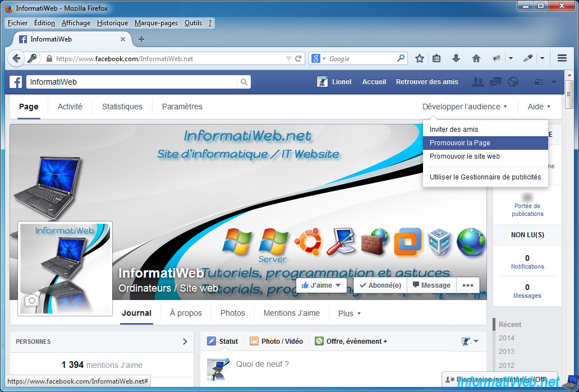Expand the Personnes section chevron

185,342
